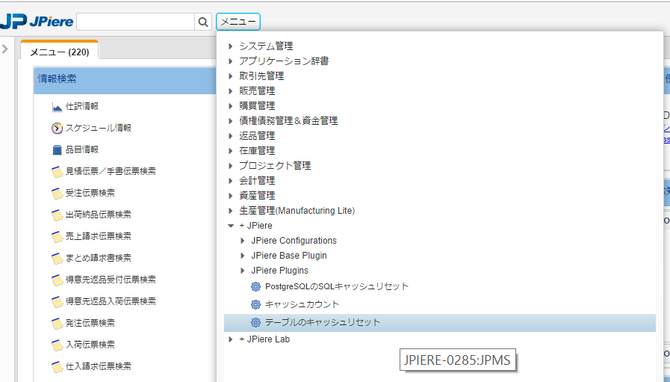Click the メニュー button
This screenshot has width=670, height=382.
click(238, 22)
